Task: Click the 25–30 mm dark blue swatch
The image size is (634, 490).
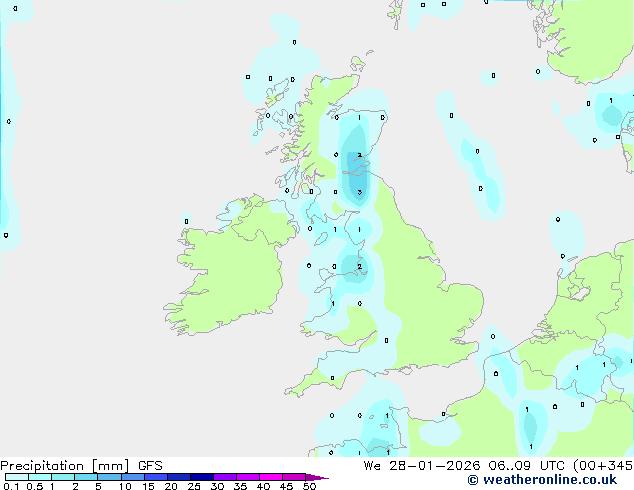Action: [x=202, y=477]
